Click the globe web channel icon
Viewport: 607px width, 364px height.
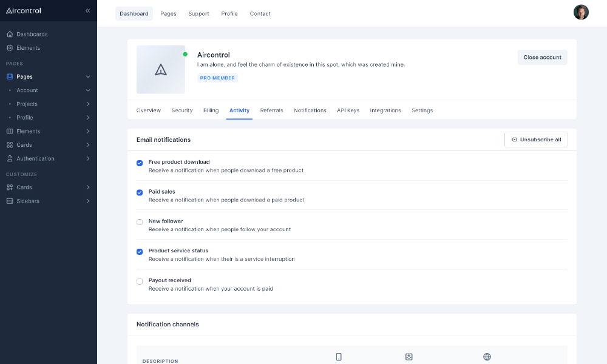tap(487, 357)
